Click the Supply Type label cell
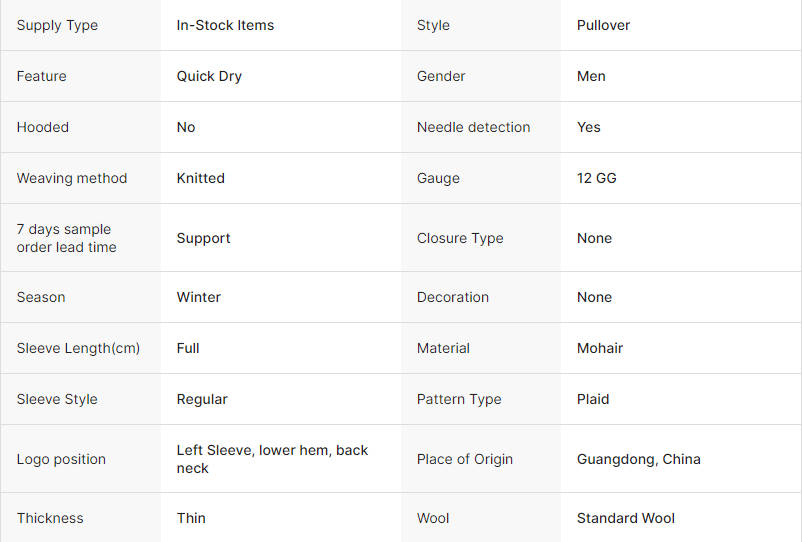This screenshot has height=542, width=802. (57, 25)
